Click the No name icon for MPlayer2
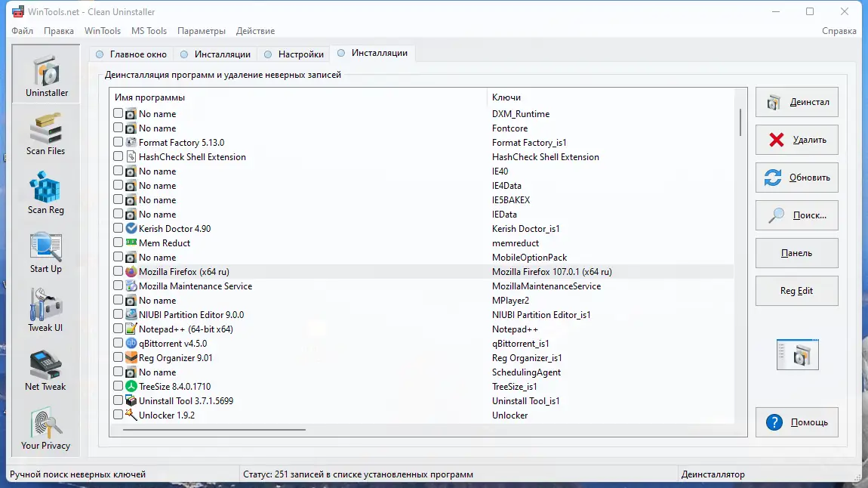The height and width of the screenshot is (488, 868). click(x=131, y=300)
